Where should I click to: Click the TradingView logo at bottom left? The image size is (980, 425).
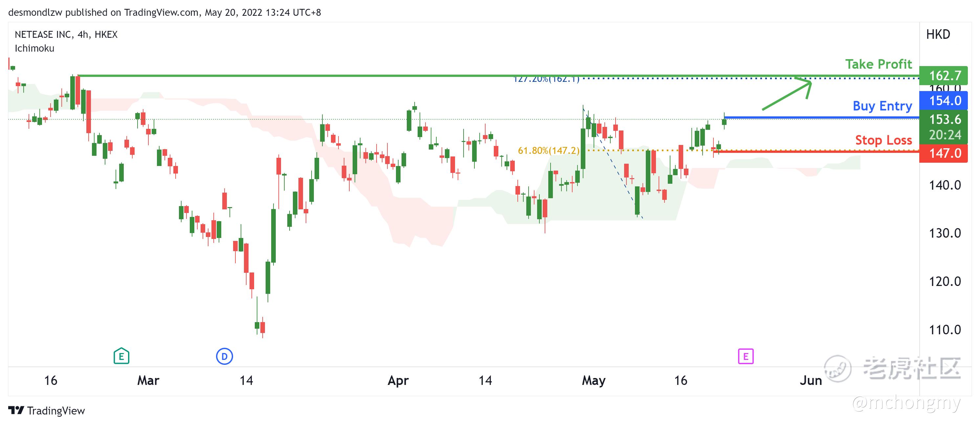coord(46,411)
